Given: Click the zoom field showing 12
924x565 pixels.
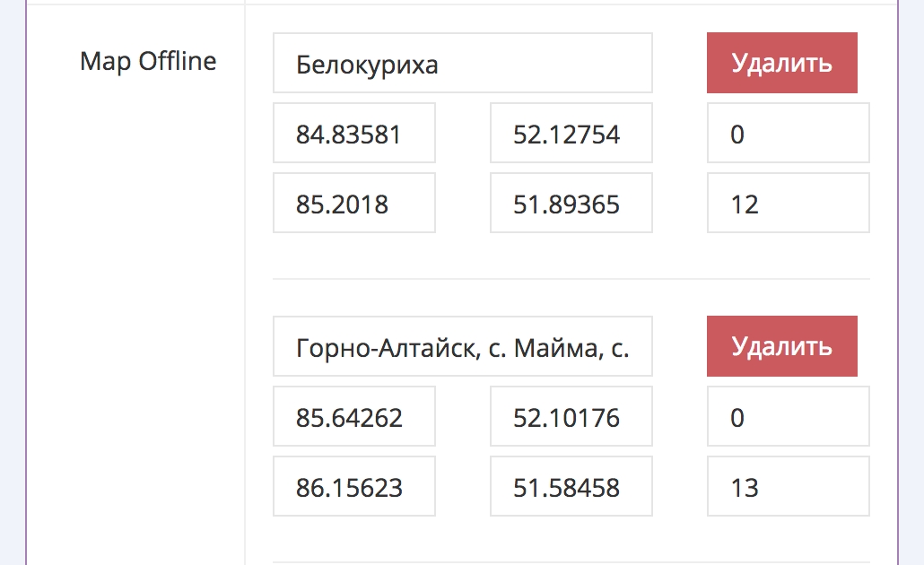Looking at the screenshot, I should (788, 204).
